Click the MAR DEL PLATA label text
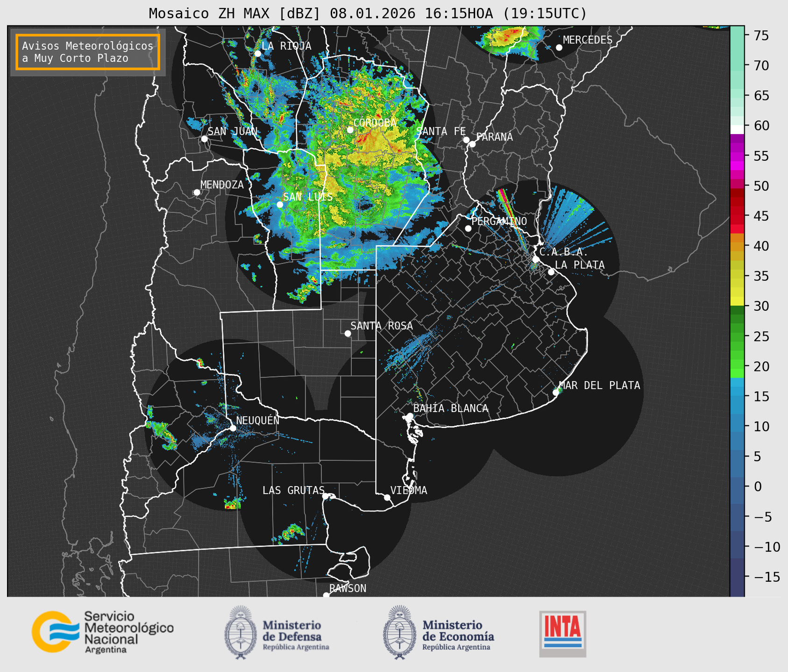The image size is (788, 672). (599, 385)
